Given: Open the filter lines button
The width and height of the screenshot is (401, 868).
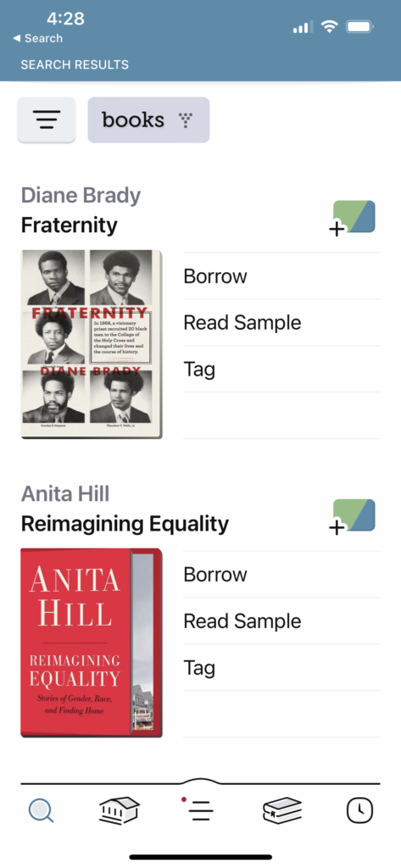Looking at the screenshot, I should (47, 120).
